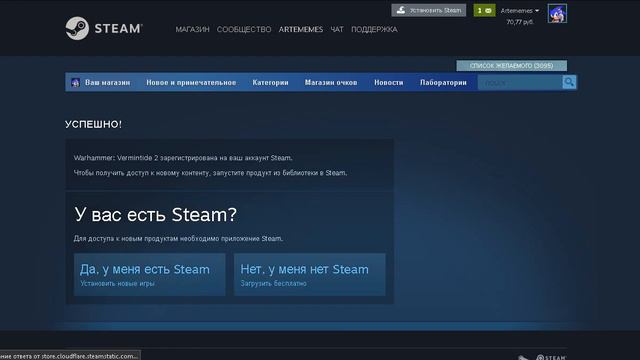The image size is (640, 360).
Task: Open the ПОДДЕРЖКА menu item
Action: [374, 29]
